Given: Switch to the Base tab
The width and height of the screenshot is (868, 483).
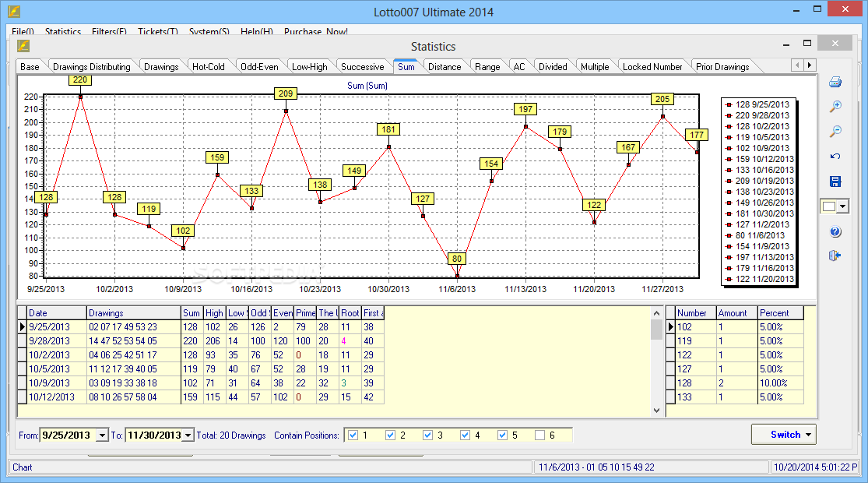Looking at the screenshot, I should pos(30,66).
